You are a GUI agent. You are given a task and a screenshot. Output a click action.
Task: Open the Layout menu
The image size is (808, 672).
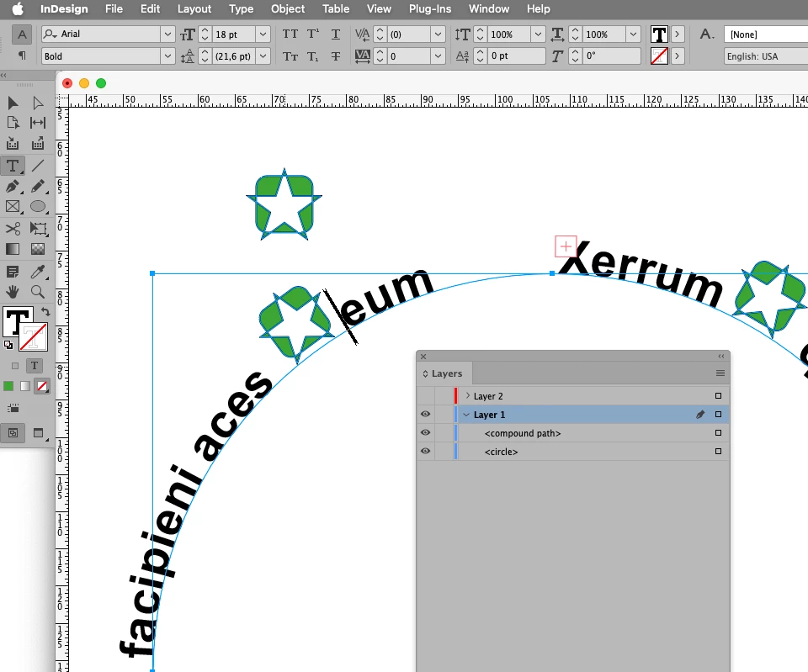click(194, 8)
